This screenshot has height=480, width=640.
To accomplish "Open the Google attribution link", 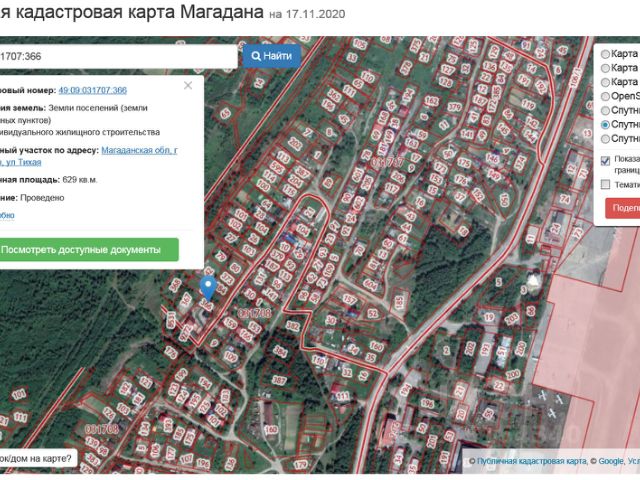I will (611, 461).
